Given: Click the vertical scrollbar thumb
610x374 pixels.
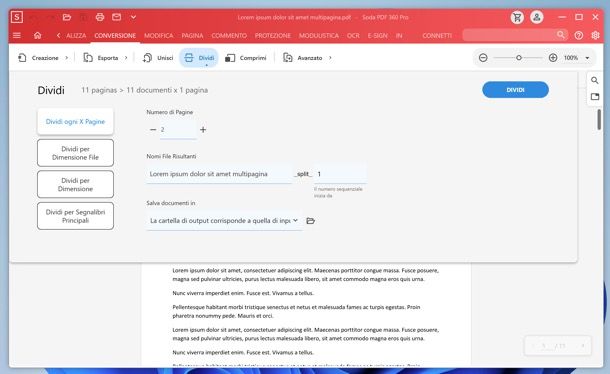Looking at the screenshot, I should click(599, 119).
